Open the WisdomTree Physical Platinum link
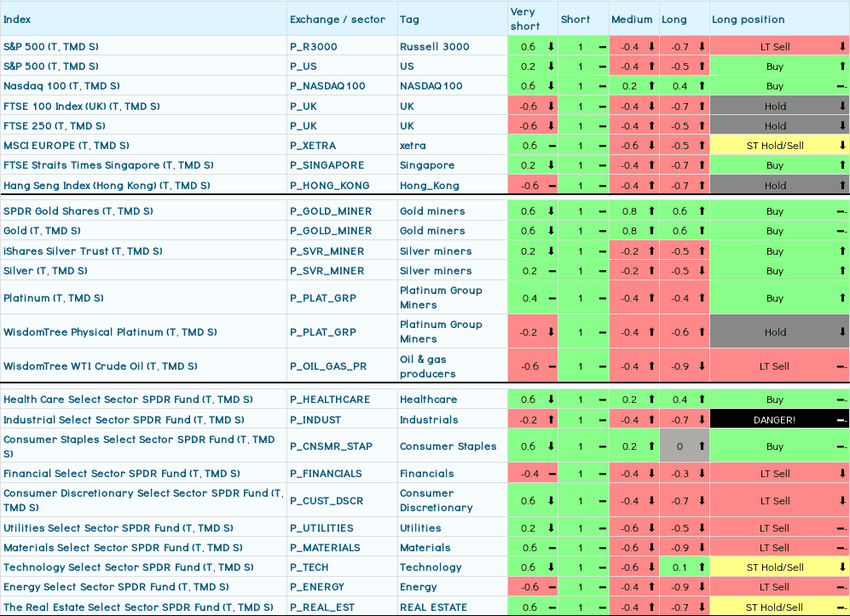The width and height of the screenshot is (850, 616). tap(109, 332)
